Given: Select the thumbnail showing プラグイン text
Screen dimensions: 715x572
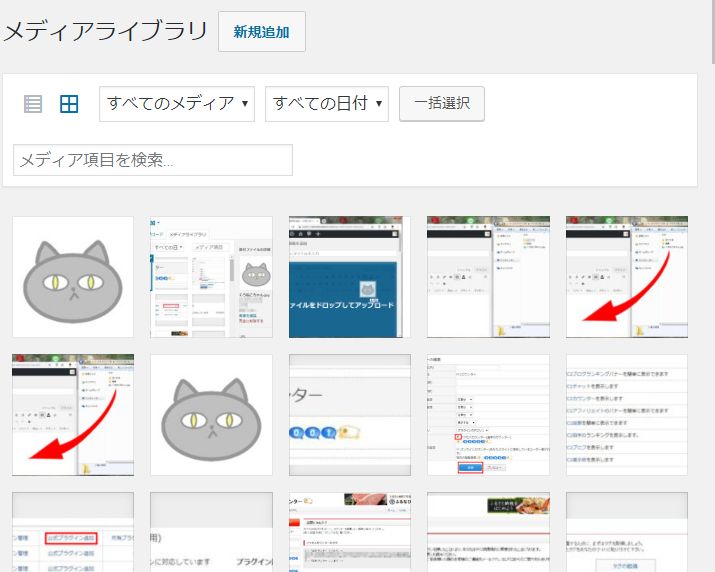Looking at the screenshot, I should click(x=212, y=532).
